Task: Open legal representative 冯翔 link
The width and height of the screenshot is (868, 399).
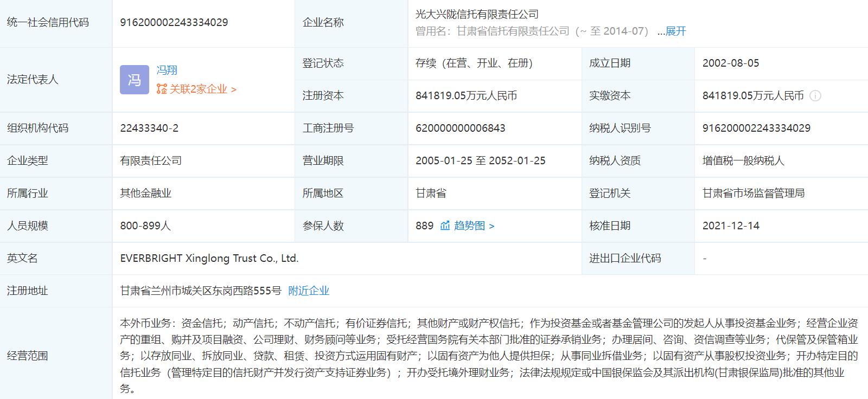Action: (167, 70)
